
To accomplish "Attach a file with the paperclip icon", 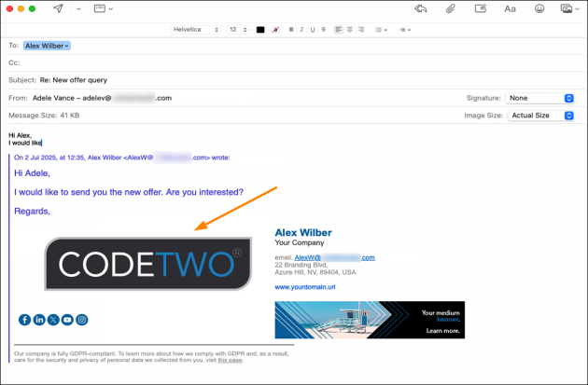I will (x=451, y=8).
